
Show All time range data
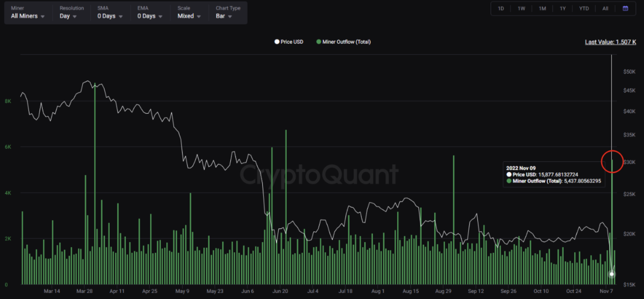pos(605,8)
